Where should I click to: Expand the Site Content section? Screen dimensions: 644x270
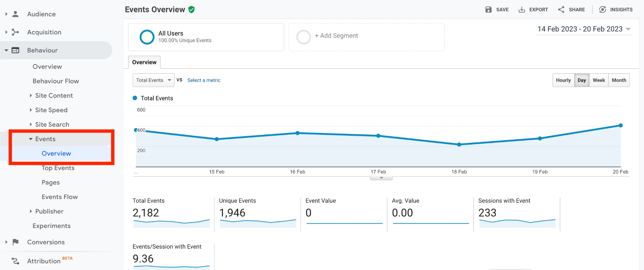point(54,96)
